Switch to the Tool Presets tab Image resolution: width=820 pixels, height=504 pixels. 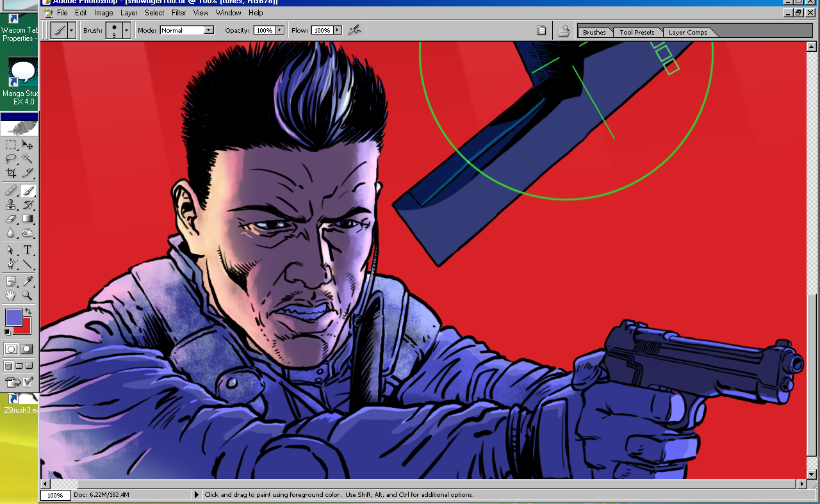tap(637, 33)
